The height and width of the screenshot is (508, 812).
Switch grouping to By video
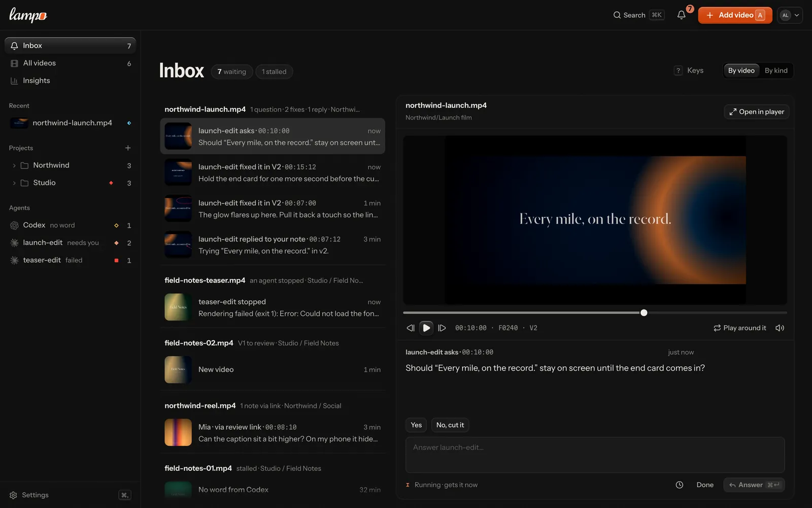tap(741, 71)
